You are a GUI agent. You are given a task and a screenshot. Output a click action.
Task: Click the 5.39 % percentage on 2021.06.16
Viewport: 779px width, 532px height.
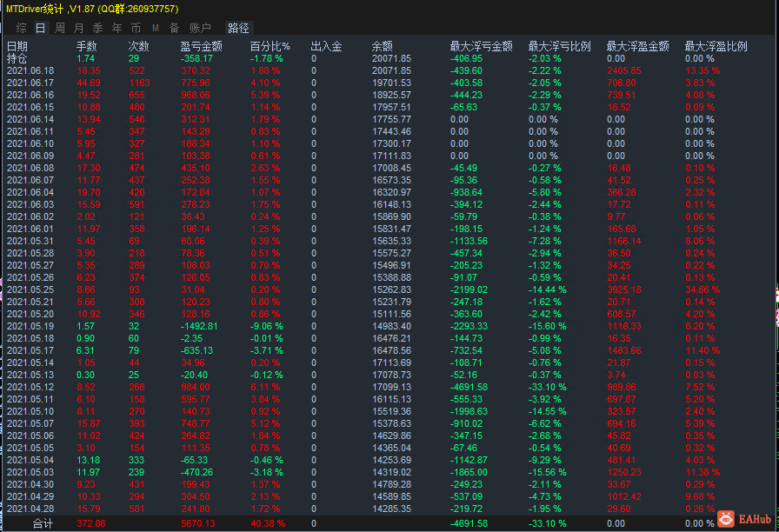coord(265,96)
